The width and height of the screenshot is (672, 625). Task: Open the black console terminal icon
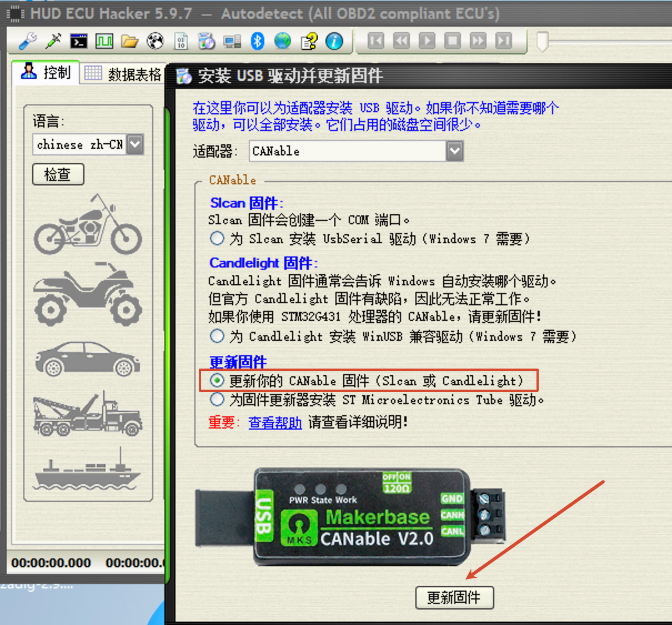79,41
